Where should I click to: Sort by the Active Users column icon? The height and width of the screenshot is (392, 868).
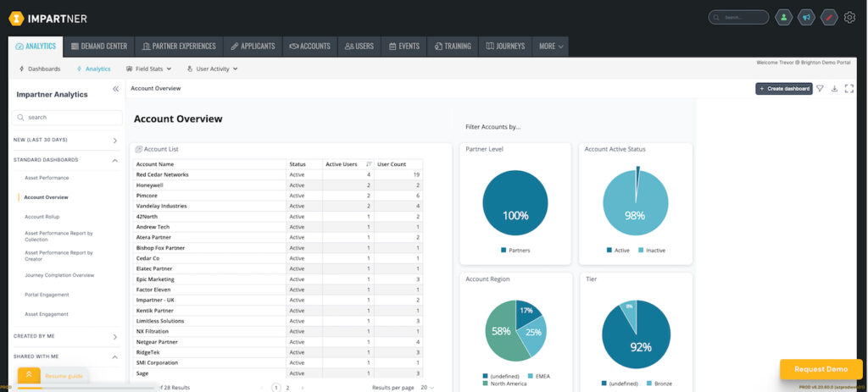(369, 164)
